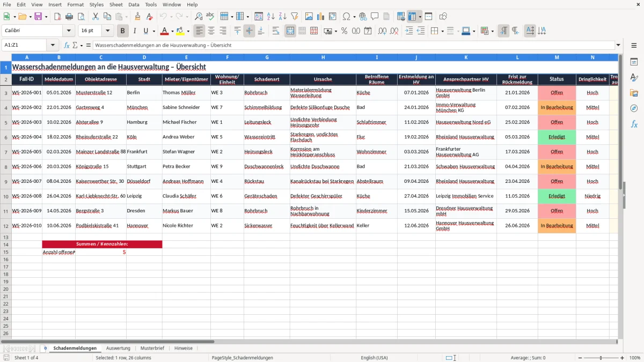This screenshot has width=644, height=362.
Task: Toggle Bold formatting
Action: click(123, 31)
